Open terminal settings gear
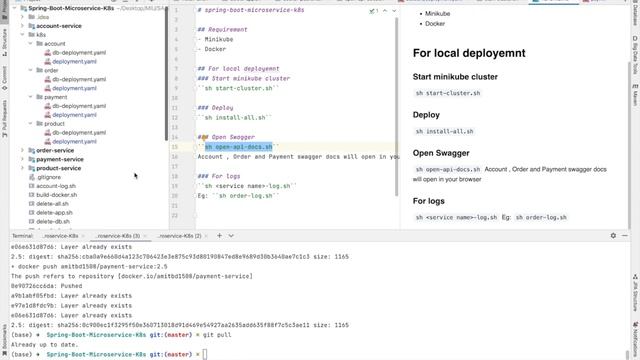The width and height of the screenshot is (640, 360). (613, 236)
